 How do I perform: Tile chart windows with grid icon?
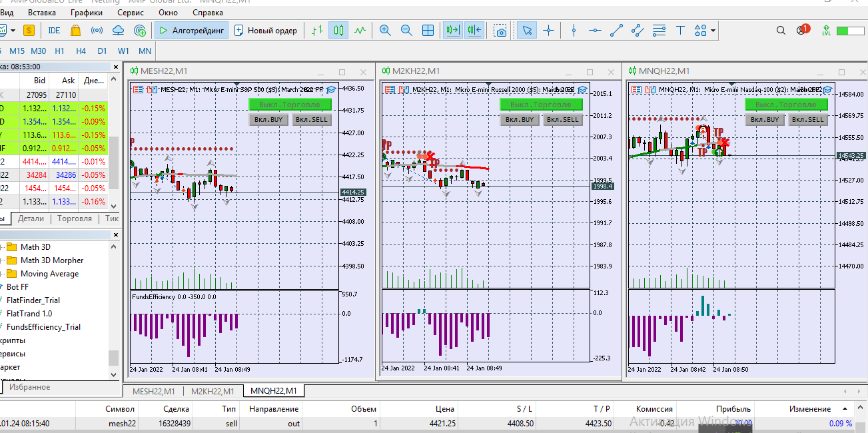428,30
